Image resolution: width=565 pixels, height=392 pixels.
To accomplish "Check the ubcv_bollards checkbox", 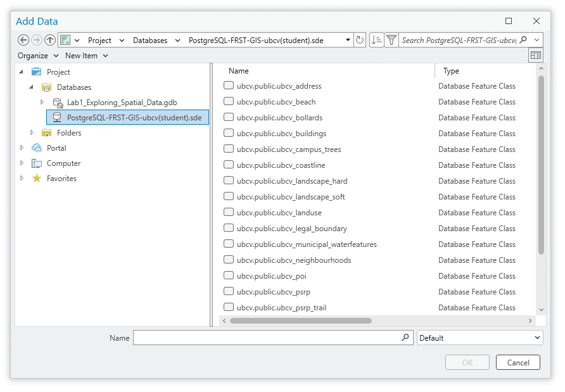I will (229, 117).
